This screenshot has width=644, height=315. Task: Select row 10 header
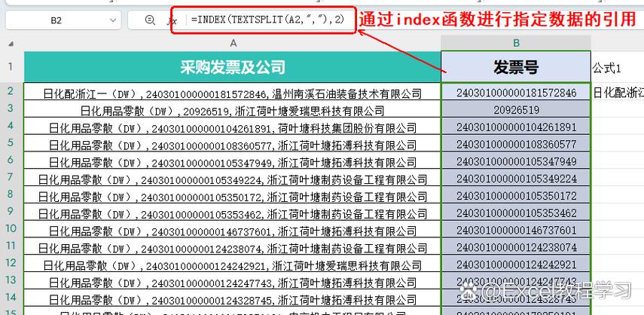point(11,228)
